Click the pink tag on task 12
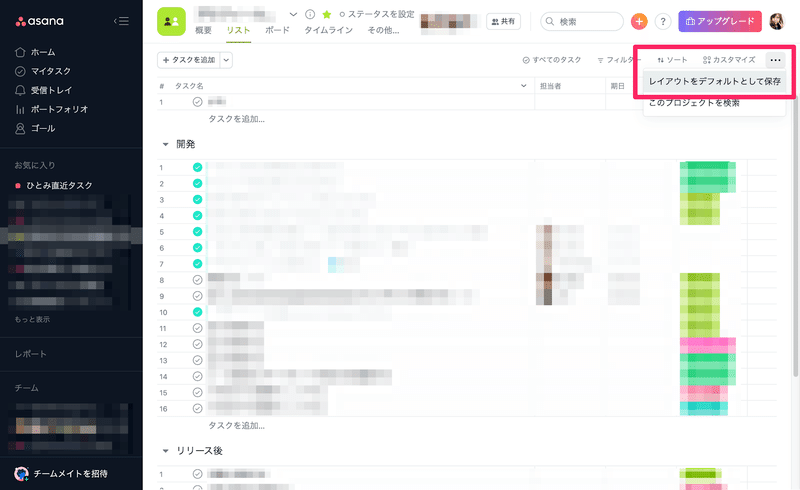The image size is (800, 490). click(x=708, y=345)
